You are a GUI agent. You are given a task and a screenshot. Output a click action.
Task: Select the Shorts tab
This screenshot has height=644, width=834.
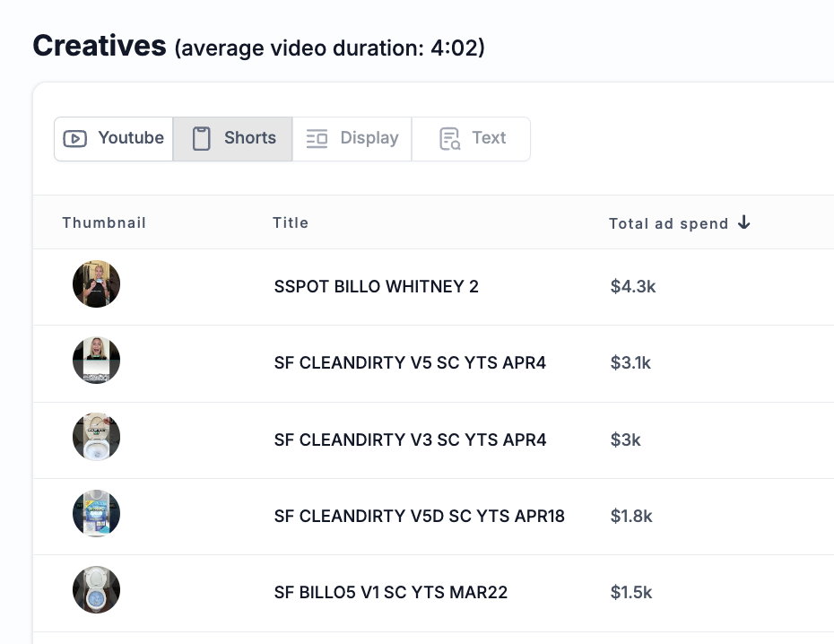point(232,139)
